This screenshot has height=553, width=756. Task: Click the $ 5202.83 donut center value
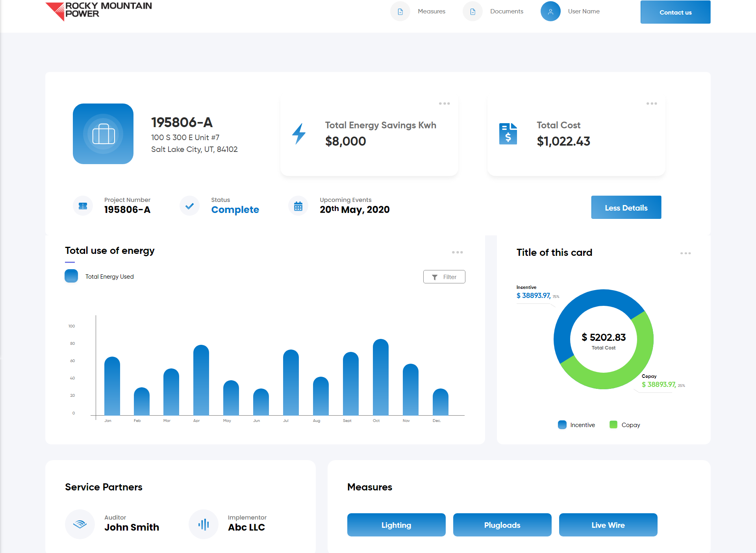(x=604, y=337)
